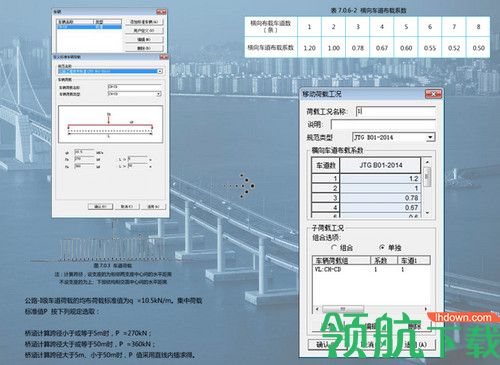Click the qk value field showing 10.5
The height and width of the screenshot is (365, 500).
point(84,152)
